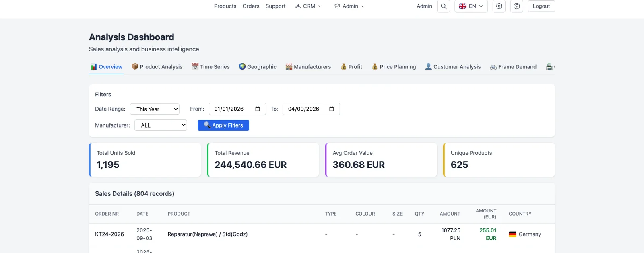Switch to the Manufacturers tab

308,67
